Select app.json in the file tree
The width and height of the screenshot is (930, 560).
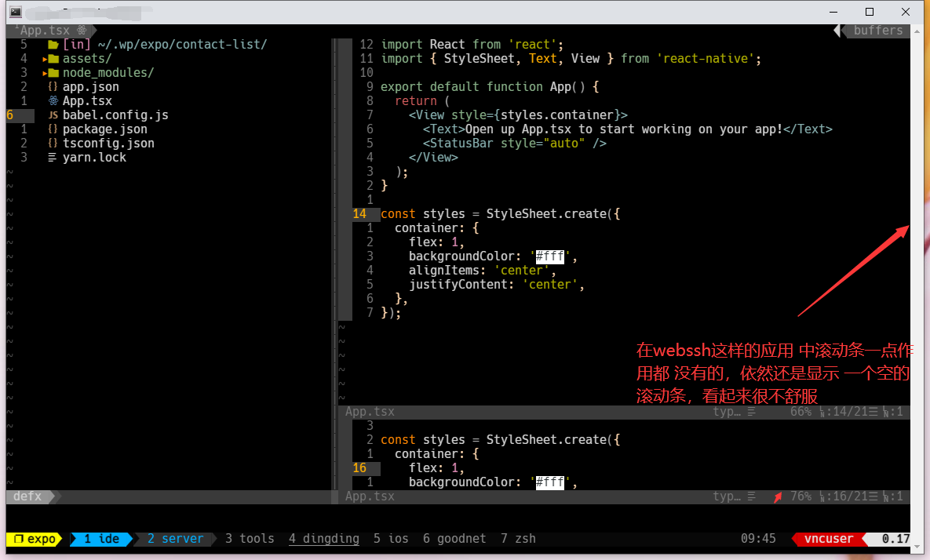click(91, 86)
